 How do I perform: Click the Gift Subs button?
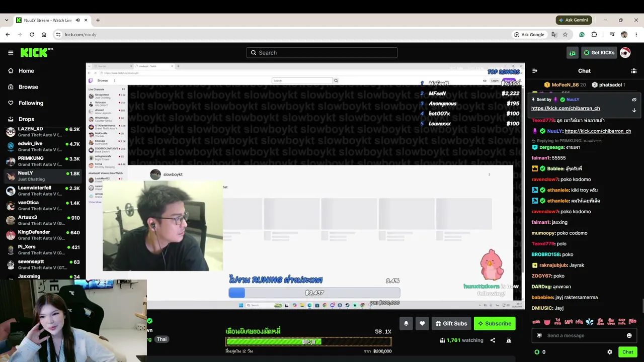(x=451, y=323)
